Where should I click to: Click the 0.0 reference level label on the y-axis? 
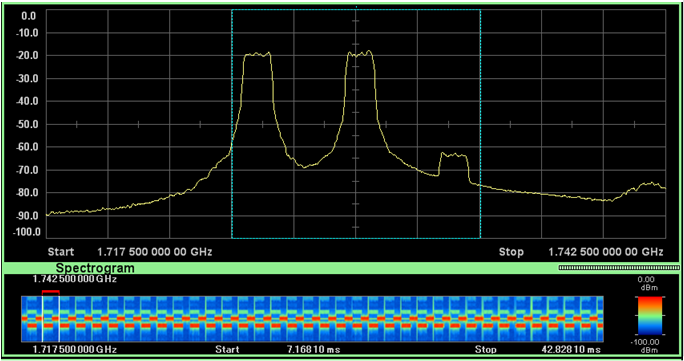click(x=31, y=17)
